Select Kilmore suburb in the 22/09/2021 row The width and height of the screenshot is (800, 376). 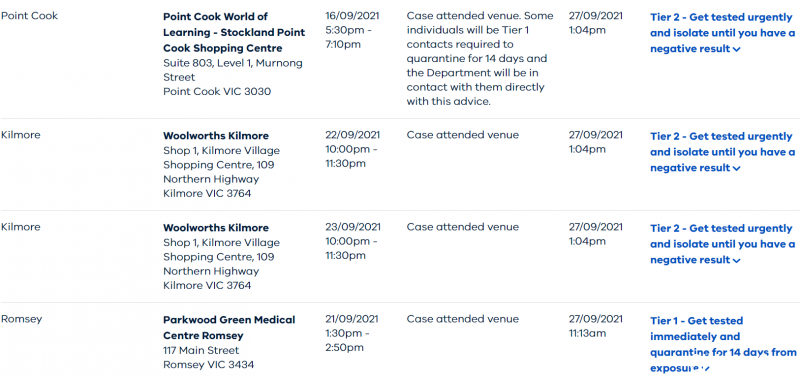(20, 135)
